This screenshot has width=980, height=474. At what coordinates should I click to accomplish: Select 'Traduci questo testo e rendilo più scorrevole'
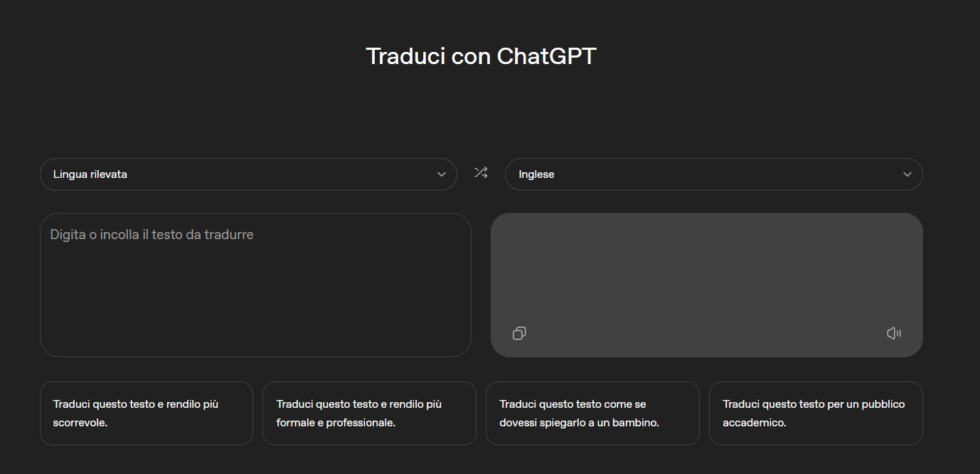click(x=146, y=414)
